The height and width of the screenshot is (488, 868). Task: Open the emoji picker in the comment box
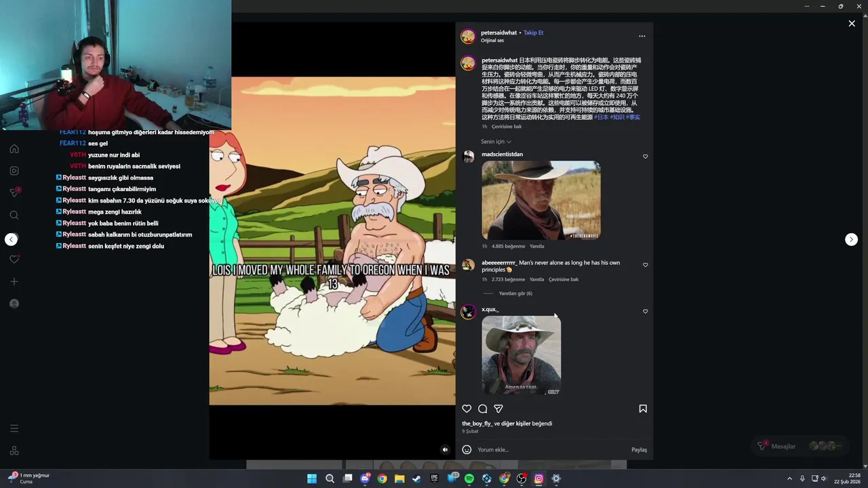tap(467, 449)
